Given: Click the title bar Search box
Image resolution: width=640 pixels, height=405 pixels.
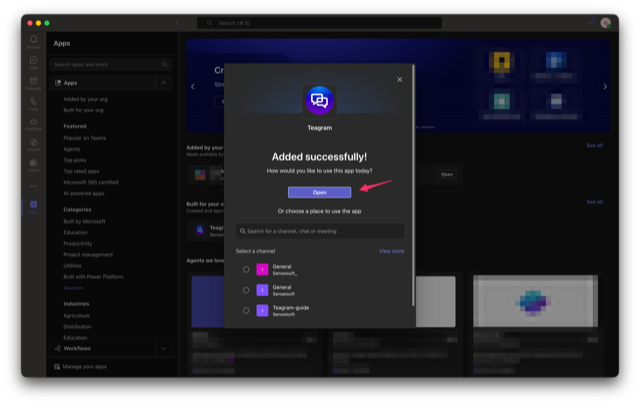Looking at the screenshot, I should tap(319, 23).
